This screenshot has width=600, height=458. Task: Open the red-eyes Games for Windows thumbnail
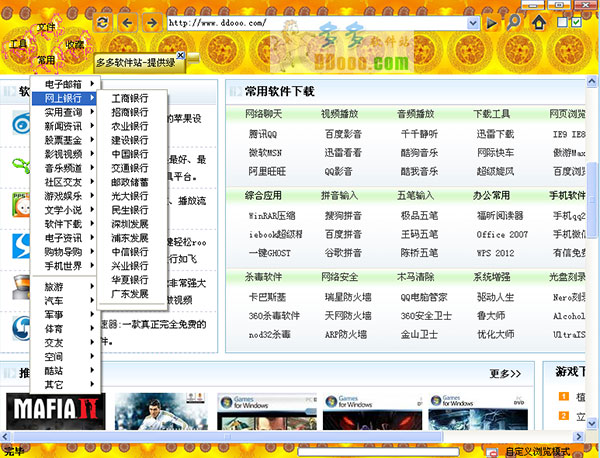point(372,412)
